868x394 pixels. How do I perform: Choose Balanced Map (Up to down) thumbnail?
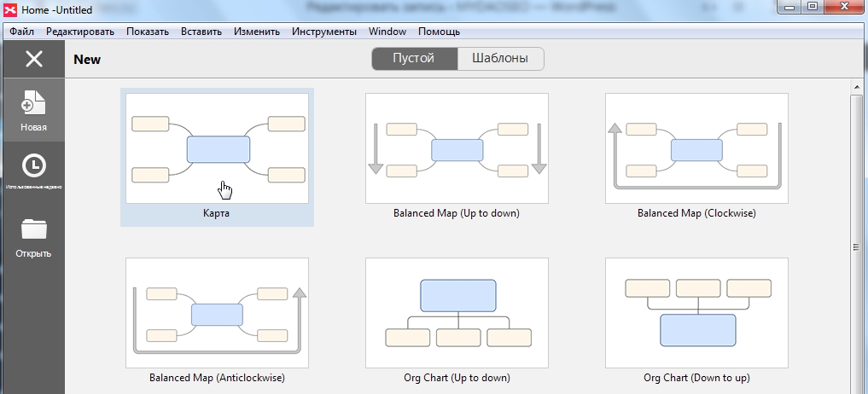point(457,148)
